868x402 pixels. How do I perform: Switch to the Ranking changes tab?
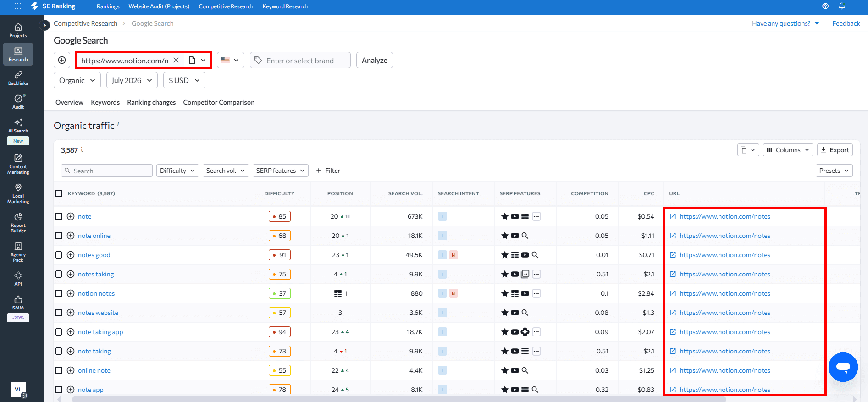151,102
